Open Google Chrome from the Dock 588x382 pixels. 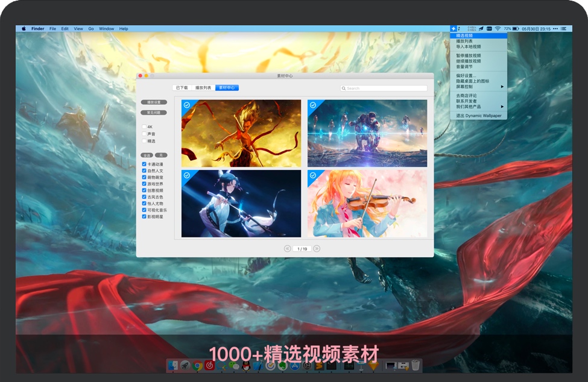point(197,365)
